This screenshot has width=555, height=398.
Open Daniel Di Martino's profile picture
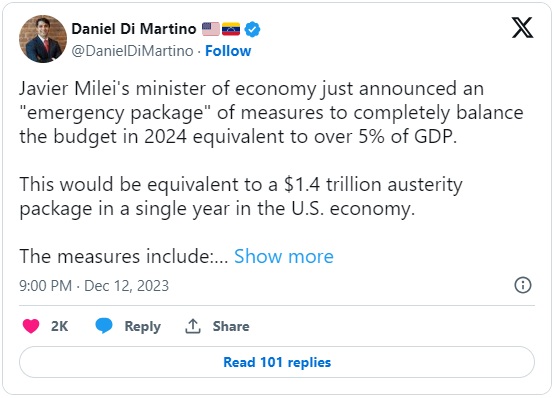click(43, 39)
